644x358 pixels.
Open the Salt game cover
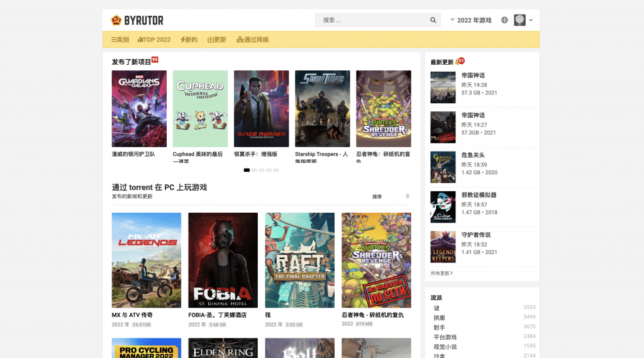[x=300, y=348]
